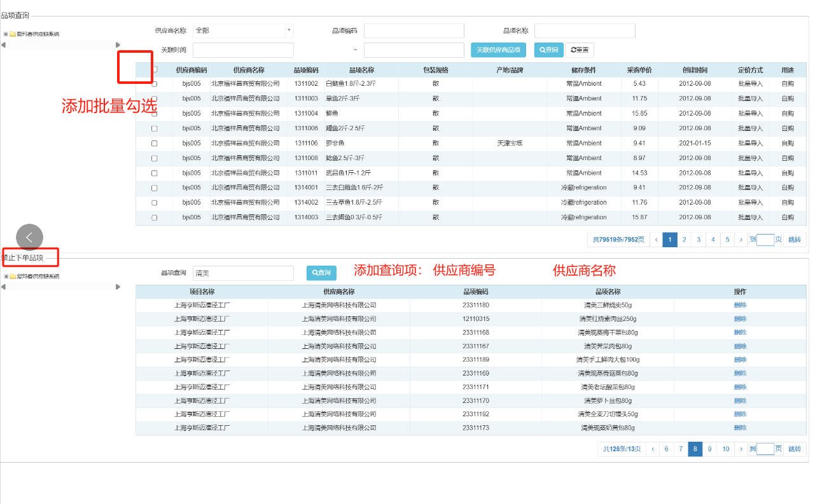Click the 2021-01-15 date cell
This screenshot has height=504, width=813.
tap(695, 144)
